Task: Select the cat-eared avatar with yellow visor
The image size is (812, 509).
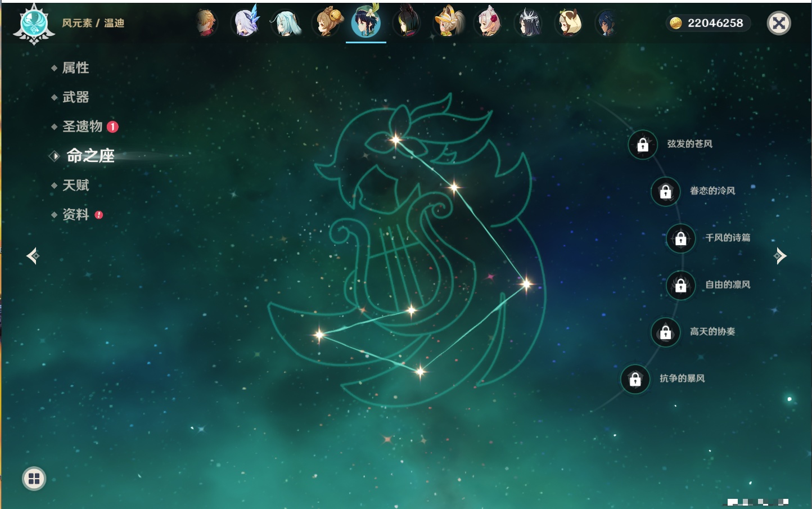Action: tap(448, 22)
